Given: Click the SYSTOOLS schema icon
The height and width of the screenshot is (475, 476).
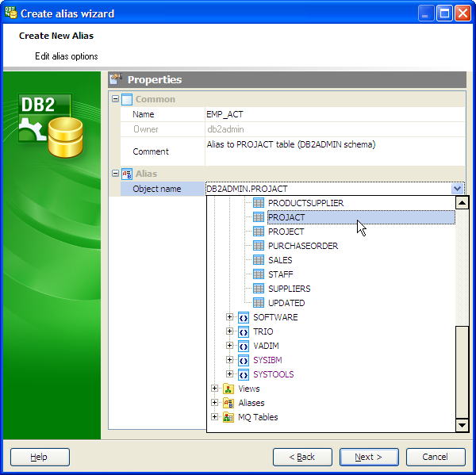Looking at the screenshot, I should point(244,374).
